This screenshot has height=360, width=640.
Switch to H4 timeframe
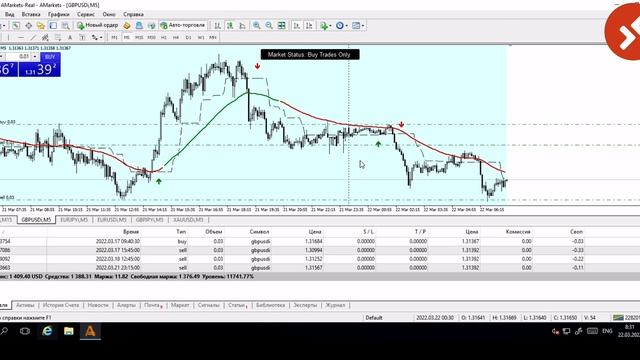176,38
